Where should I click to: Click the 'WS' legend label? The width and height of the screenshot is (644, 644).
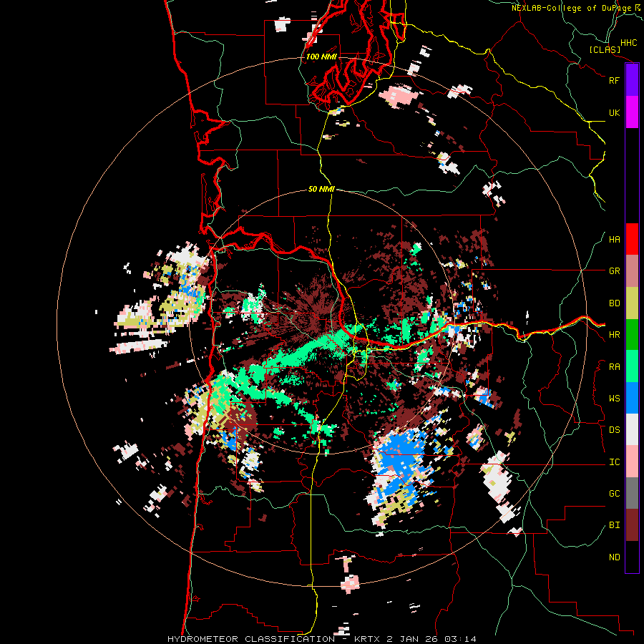tap(614, 399)
